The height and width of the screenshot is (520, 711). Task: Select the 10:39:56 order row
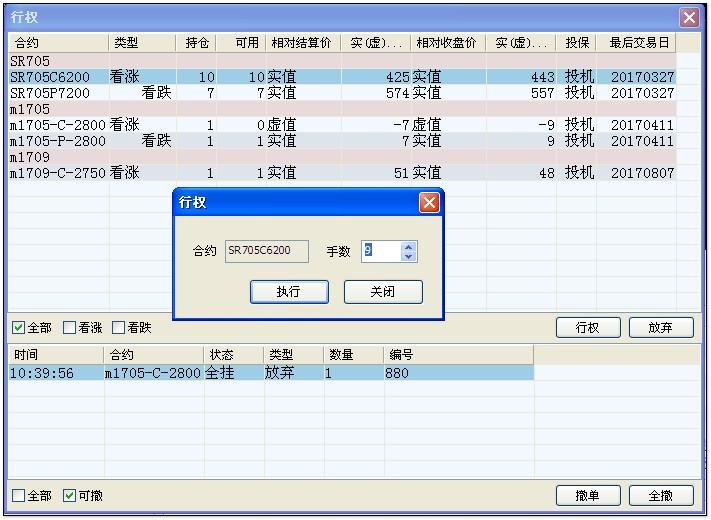click(x=271, y=373)
